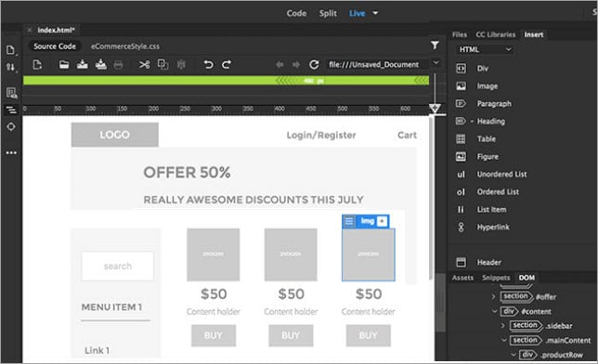This screenshot has height=364, width=598.
Task: Open the Snippets panel tab
Action: (496, 278)
